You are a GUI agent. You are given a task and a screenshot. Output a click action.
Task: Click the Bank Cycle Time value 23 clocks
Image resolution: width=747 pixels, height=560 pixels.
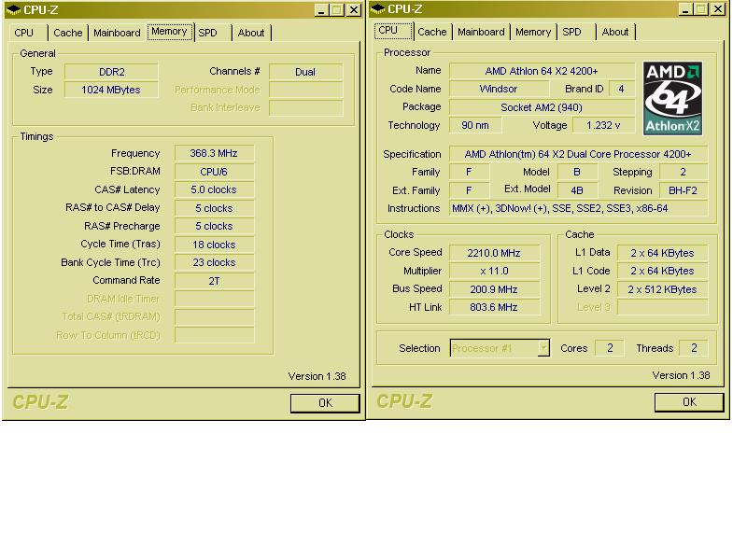click(x=215, y=263)
